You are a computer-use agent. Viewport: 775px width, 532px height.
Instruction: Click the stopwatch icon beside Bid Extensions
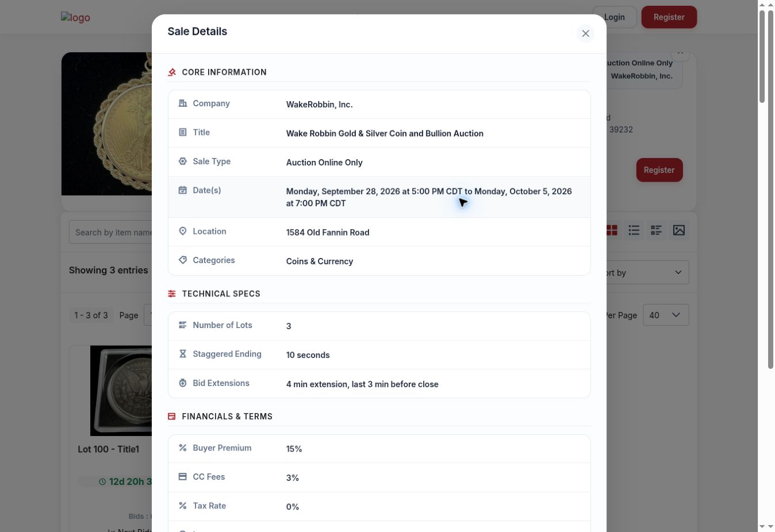click(183, 383)
